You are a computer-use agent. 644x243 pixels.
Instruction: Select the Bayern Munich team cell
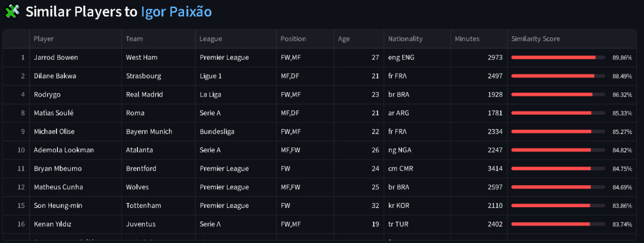pyautogui.click(x=149, y=131)
